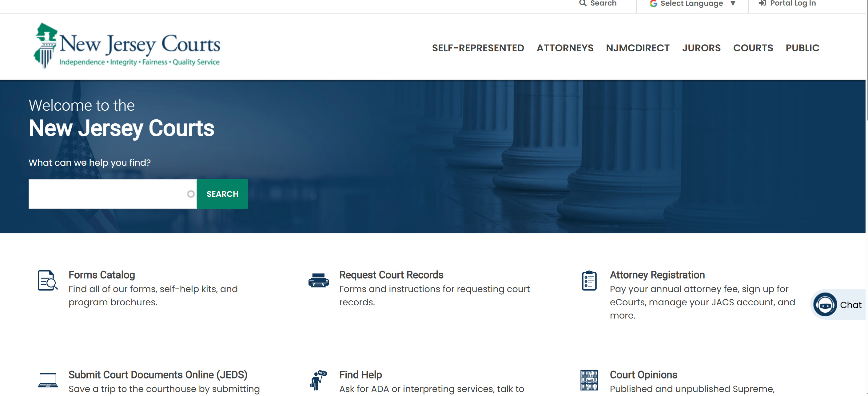
Task: Click 'Pay your annual attorney fee' description
Action: pyautogui.click(x=702, y=302)
